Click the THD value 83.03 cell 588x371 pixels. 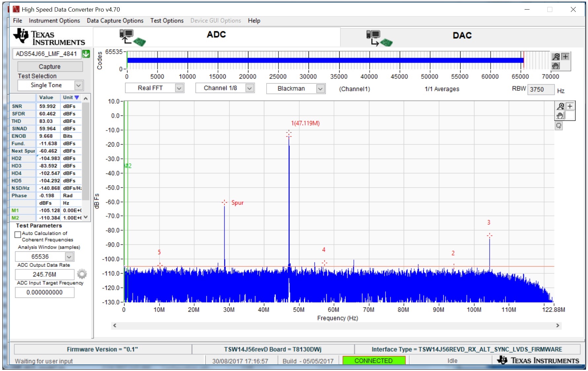(x=48, y=121)
